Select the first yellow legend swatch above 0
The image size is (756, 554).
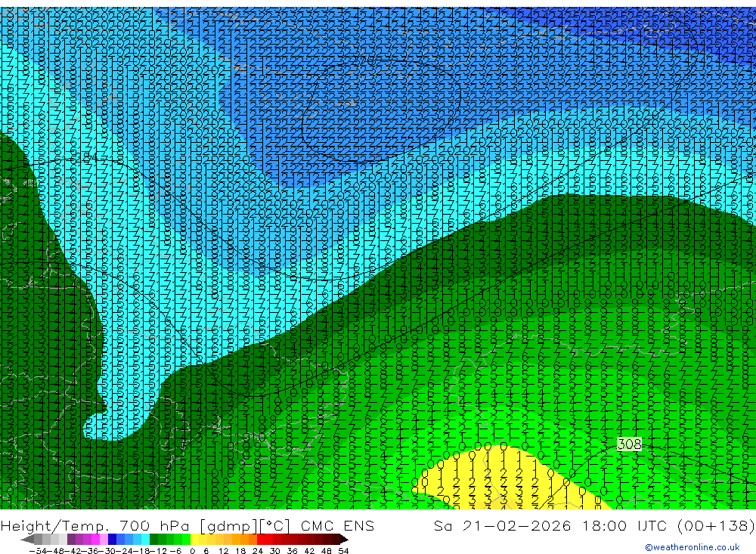tap(194, 539)
